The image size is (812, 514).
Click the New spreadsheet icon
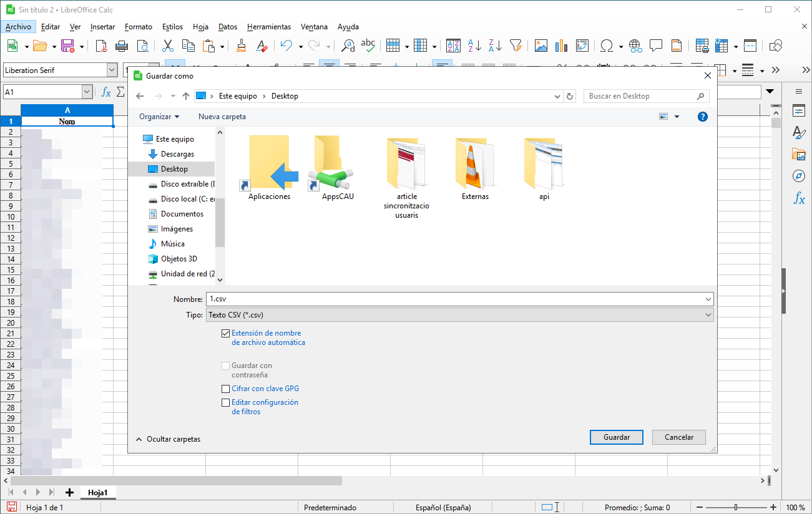pyautogui.click(x=12, y=46)
